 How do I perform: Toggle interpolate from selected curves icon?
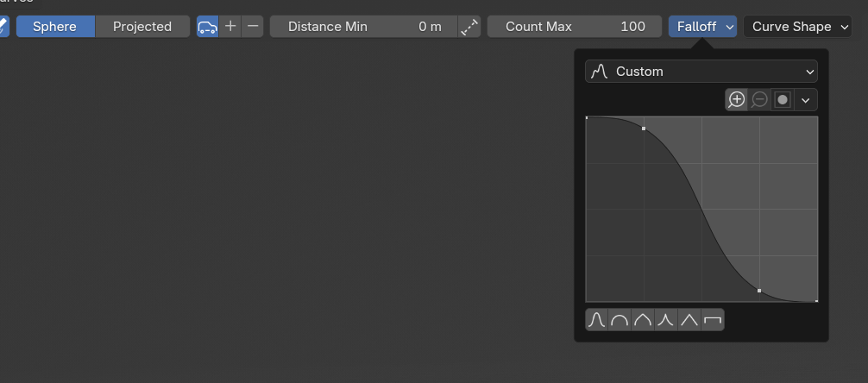[208, 27]
